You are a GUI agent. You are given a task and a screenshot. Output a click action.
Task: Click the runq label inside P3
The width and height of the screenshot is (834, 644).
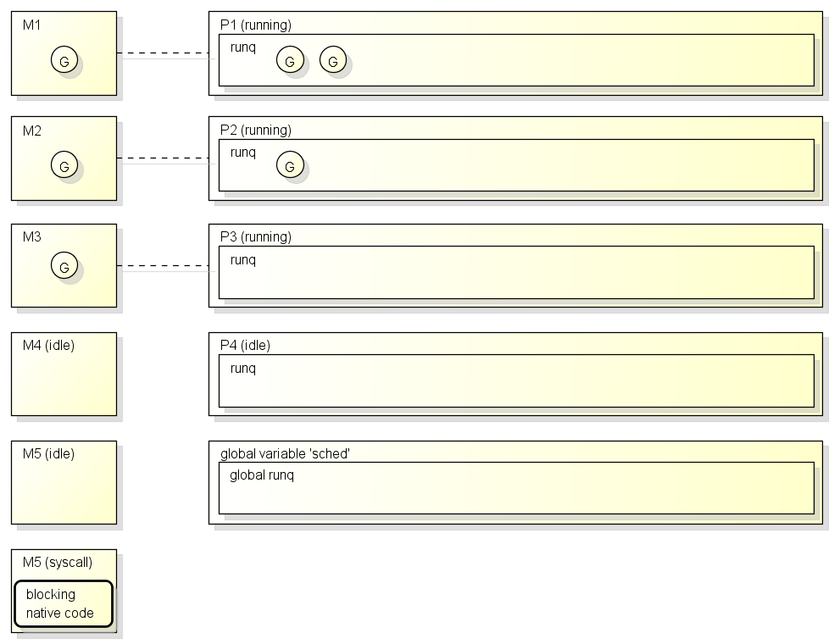[x=243, y=261]
